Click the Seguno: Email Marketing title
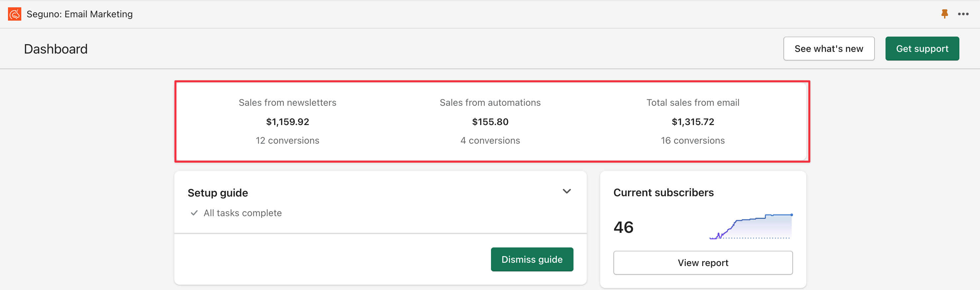Viewport: 980px width, 290px height. click(x=80, y=14)
